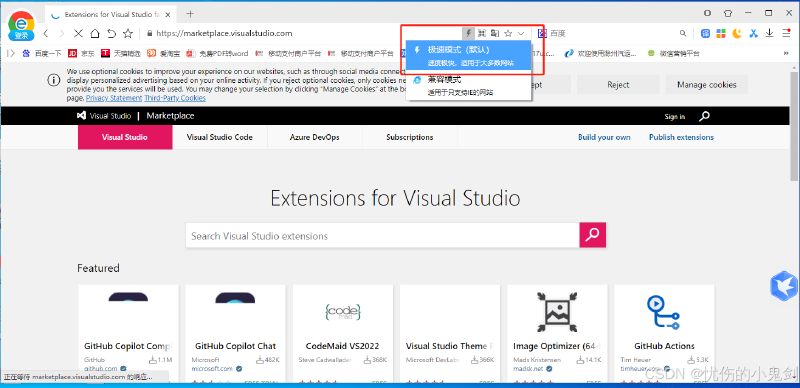Open the skin shirt icon in the title bar
Screen dimensions: 800x388
tap(728, 13)
